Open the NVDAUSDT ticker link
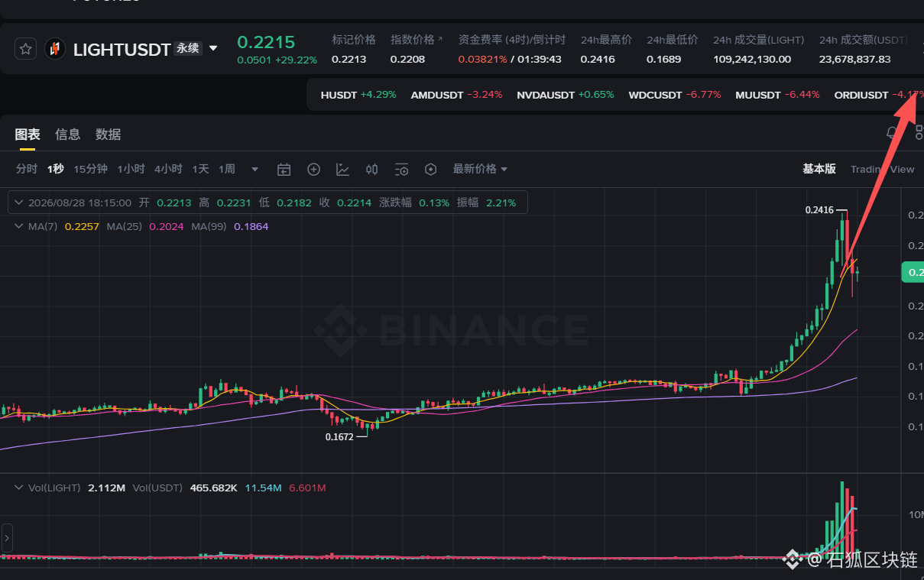Screen dimensions: 924x580 [566, 95]
